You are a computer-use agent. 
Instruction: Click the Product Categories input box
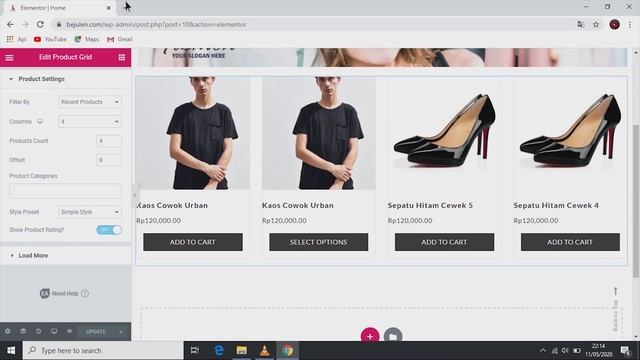coord(65,191)
